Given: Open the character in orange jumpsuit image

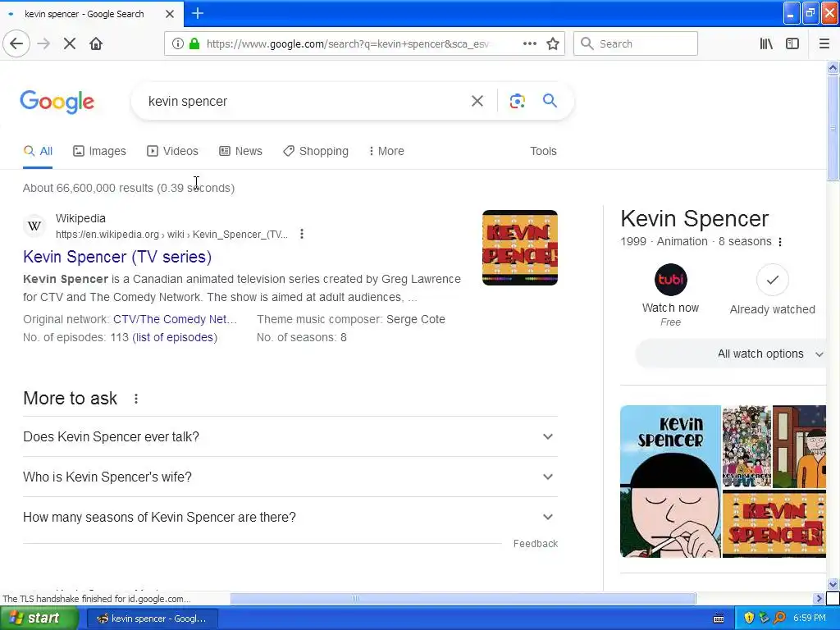Looking at the screenshot, I should tap(800, 446).
